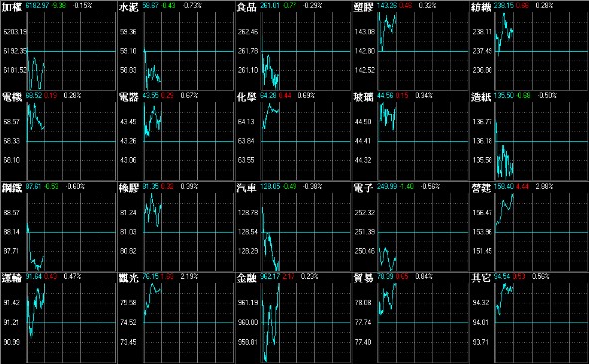Screen dimensions: 589x364
Task: Select the 鋼鐵 sector chart
Action: (x=59, y=227)
